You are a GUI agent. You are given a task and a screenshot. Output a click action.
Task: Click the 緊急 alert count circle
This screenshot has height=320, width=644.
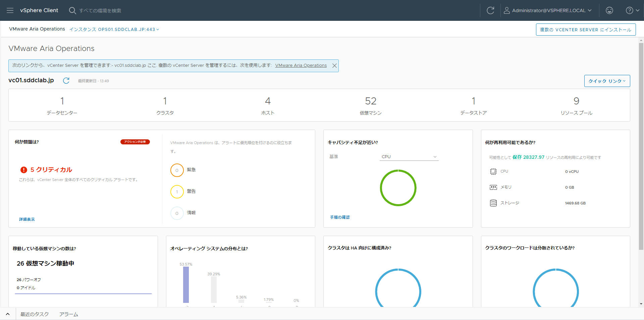177,170
